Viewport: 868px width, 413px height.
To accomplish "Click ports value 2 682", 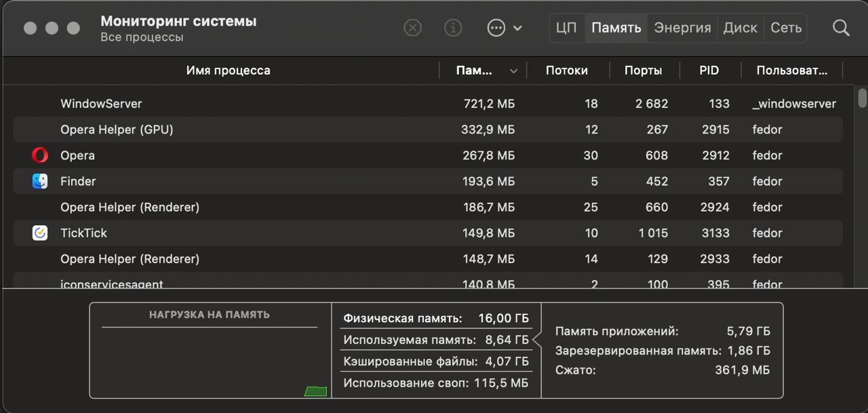I will click(x=652, y=104).
